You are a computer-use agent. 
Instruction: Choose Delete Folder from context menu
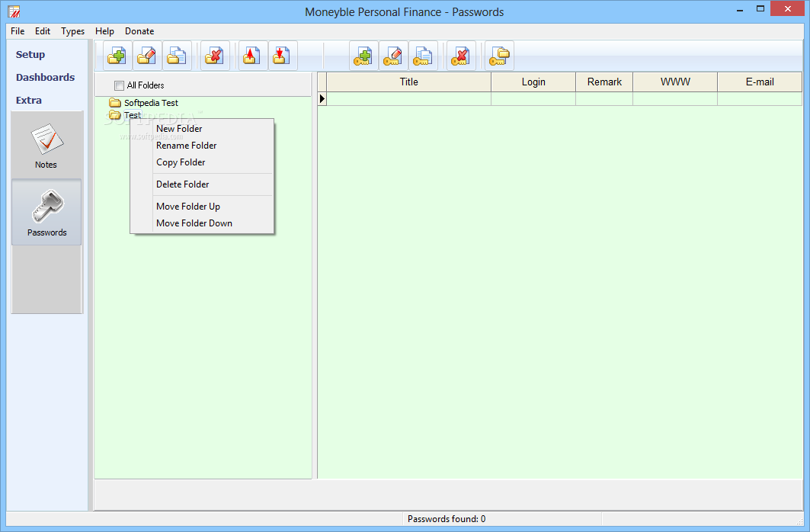(x=202, y=184)
